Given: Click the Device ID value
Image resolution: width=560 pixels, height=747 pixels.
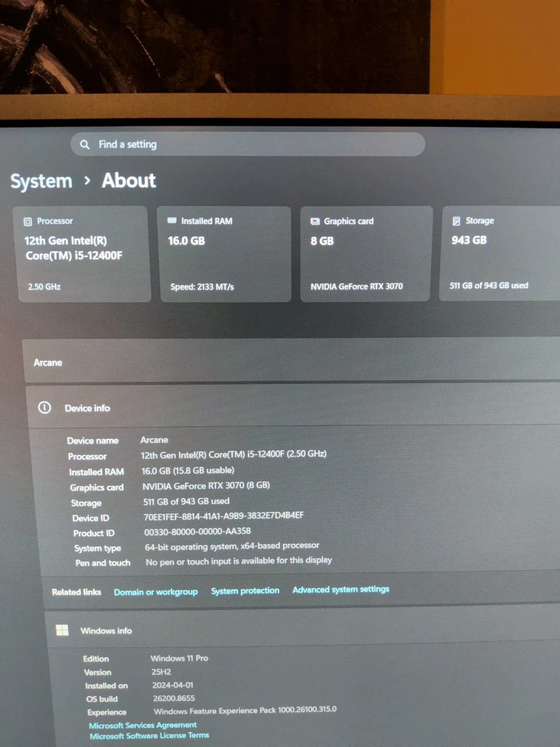Looking at the screenshot, I should (x=223, y=516).
